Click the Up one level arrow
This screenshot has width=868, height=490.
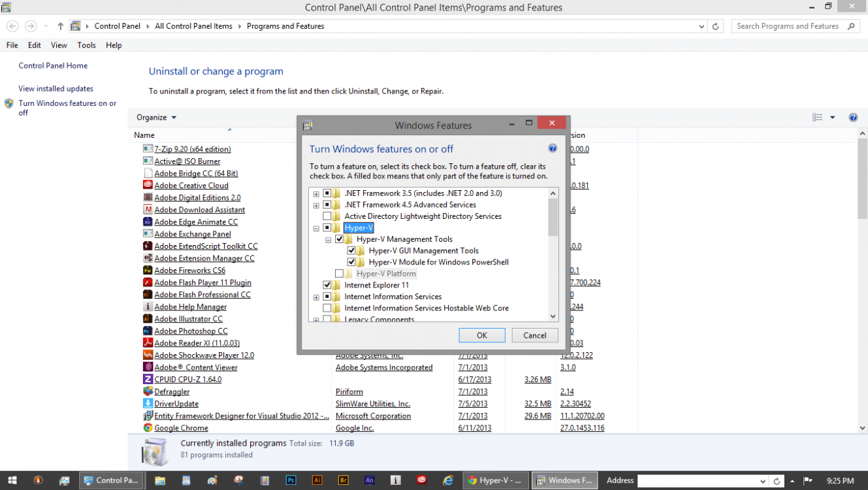pyautogui.click(x=60, y=26)
